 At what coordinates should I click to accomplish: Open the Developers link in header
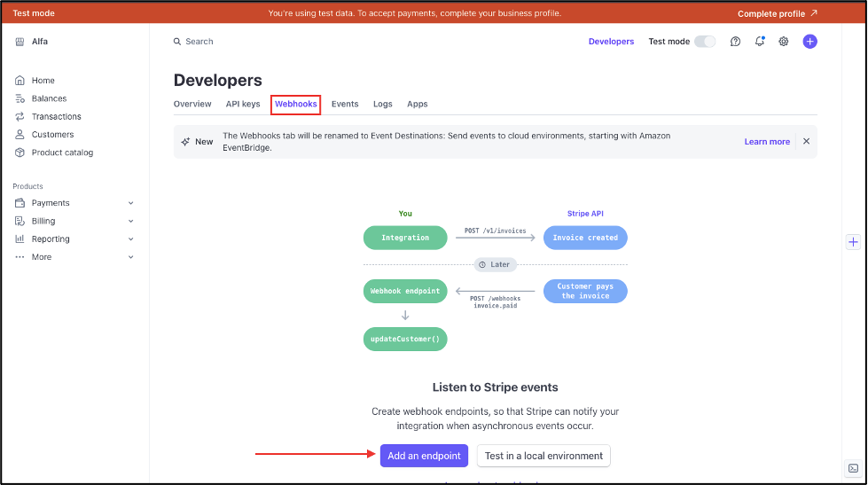(611, 42)
